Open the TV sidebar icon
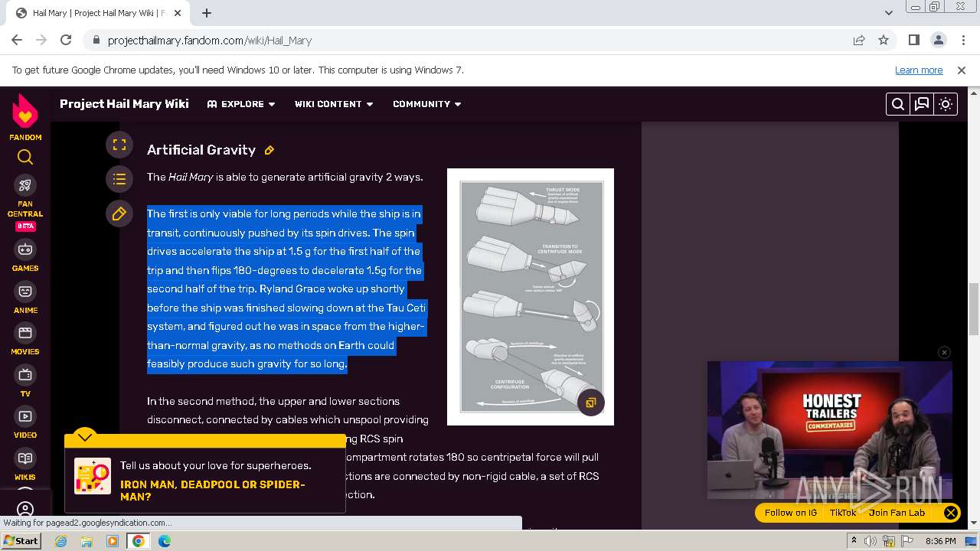 click(25, 375)
